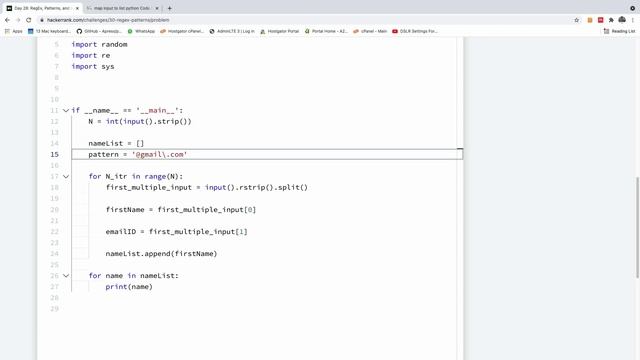The height and width of the screenshot is (360, 640).
Task: Open the Hostgator Portal bookmark
Action: 280,31
